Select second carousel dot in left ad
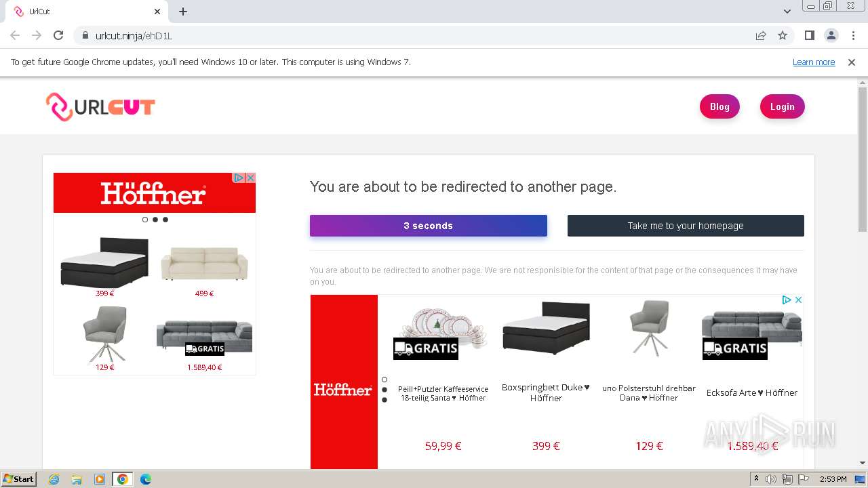Viewport: 868px width, 488px height. [x=155, y=220]
